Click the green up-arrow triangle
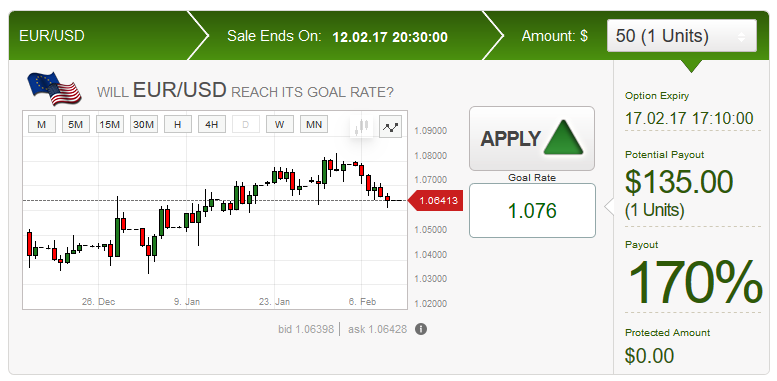777x381 pixels. coord(563,138)
